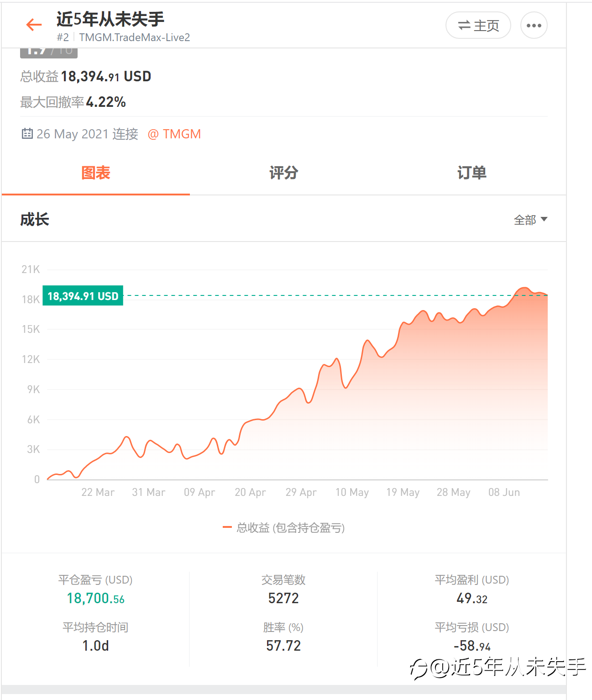Image resolution: width=592 pixels, height=700 pixels.
Task: Click the calendar icon beside connection date
Action: (27, 133)
